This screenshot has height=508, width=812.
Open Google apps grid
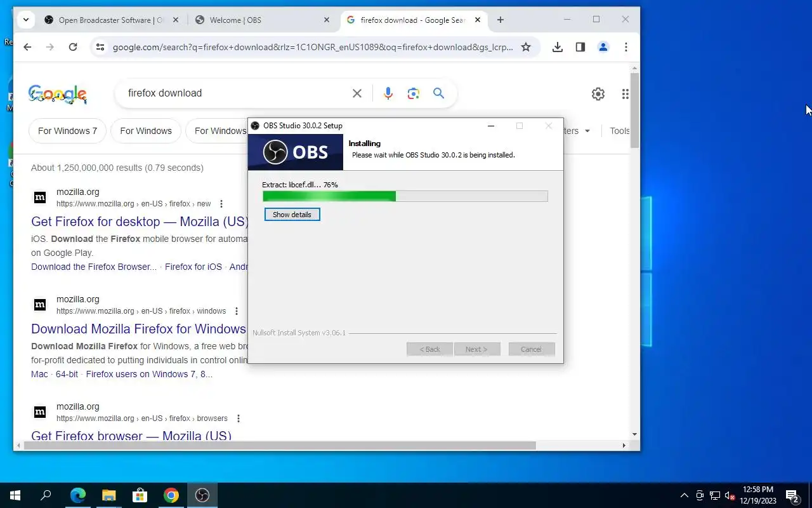[625, 94]
